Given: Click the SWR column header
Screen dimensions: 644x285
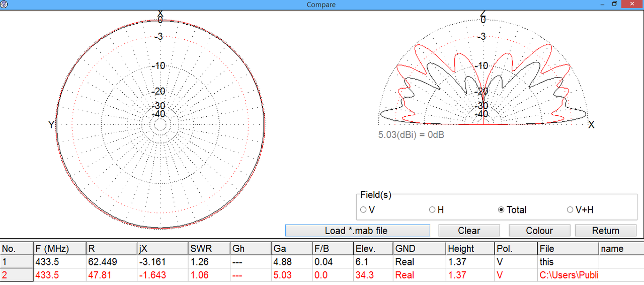Looking at the screenshot, I should click(x=209, y=249).
